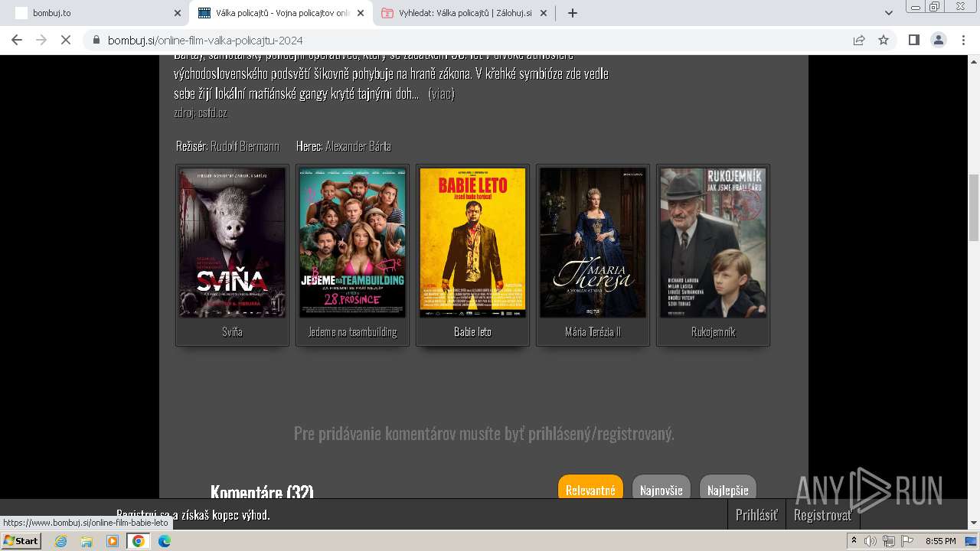Screen dimensions: 980x551
Task: Open the Sviňa movie poster
Action: (232, 243)
